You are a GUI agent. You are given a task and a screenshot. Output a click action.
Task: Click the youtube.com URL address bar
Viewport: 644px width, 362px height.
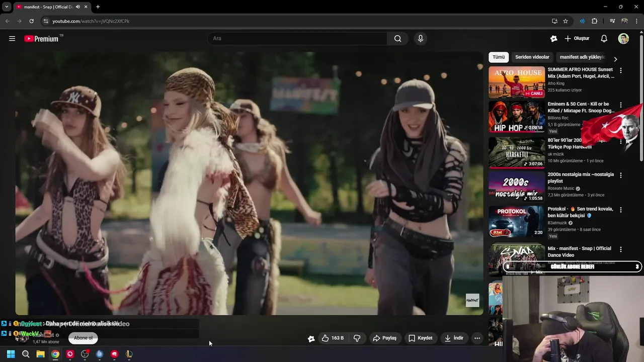91,21
